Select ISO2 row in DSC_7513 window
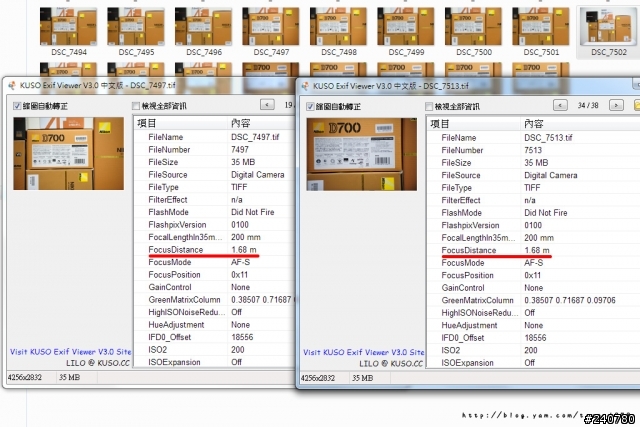Screen dimensions: 640x427 point(533,351)
